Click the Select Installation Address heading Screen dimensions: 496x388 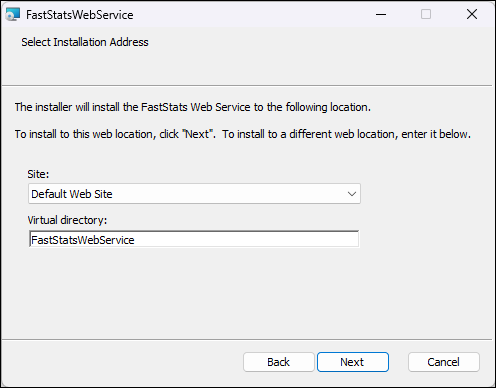(x=85, y=42)
